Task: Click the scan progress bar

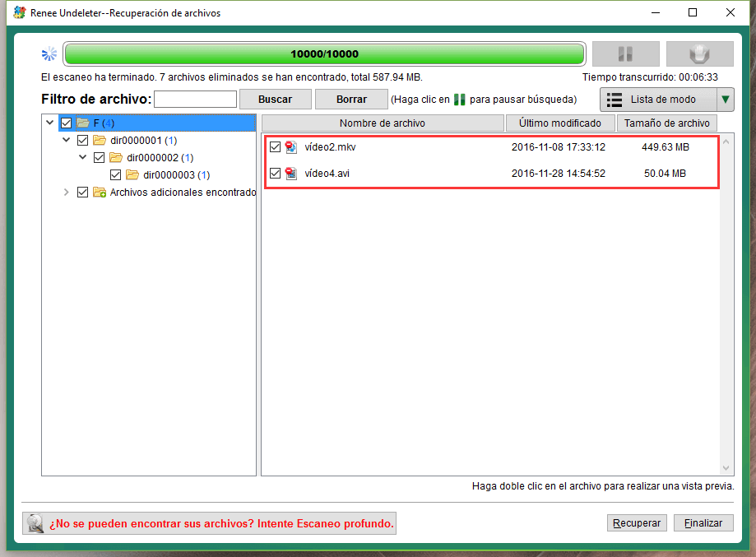Action: (324, 54)
